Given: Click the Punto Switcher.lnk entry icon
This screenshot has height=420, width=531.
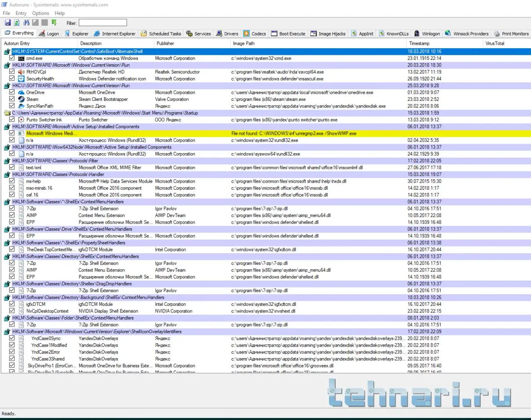Looking at the screenshot, I should [21, 120].
